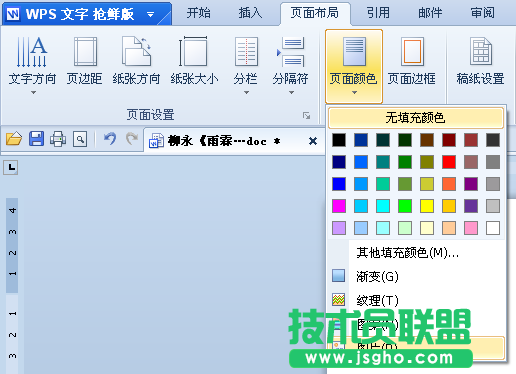Pick the purple swatch in third row
516x374 pixels.
click(x=471, y=184)
